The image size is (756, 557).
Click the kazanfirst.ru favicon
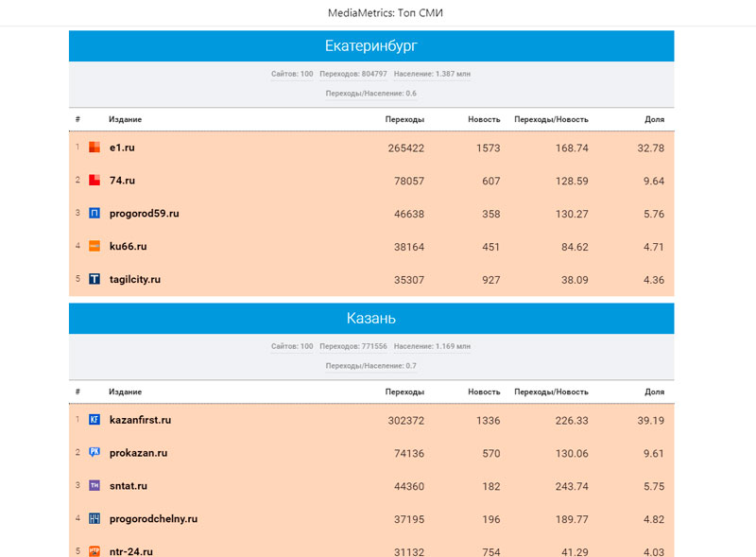(94, 420)
